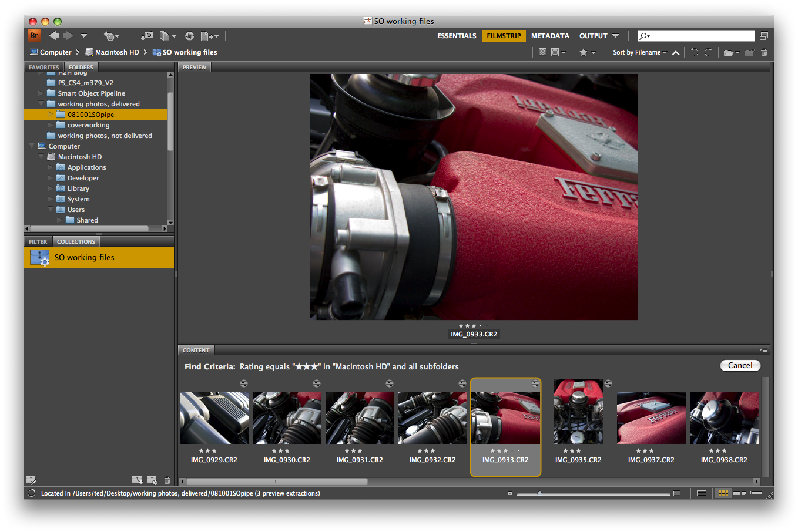Collapse the Computer tree node

(x=32, y=146)
